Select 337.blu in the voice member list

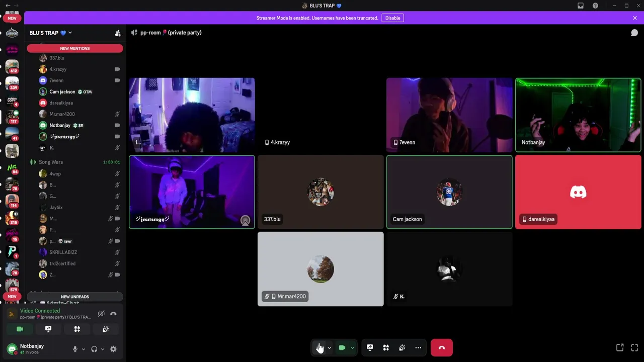(x=75, y=58)
